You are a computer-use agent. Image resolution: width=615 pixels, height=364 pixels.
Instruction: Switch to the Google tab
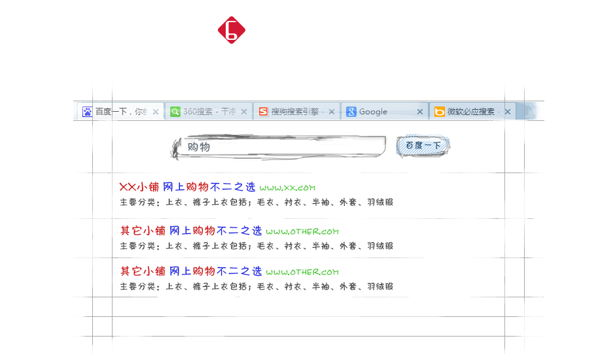[385, 112]
